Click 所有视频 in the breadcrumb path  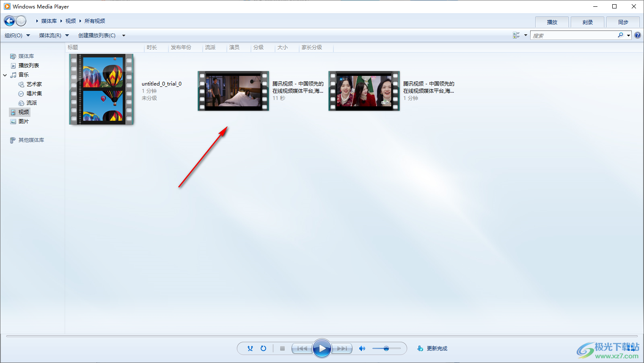pos(95,21)
